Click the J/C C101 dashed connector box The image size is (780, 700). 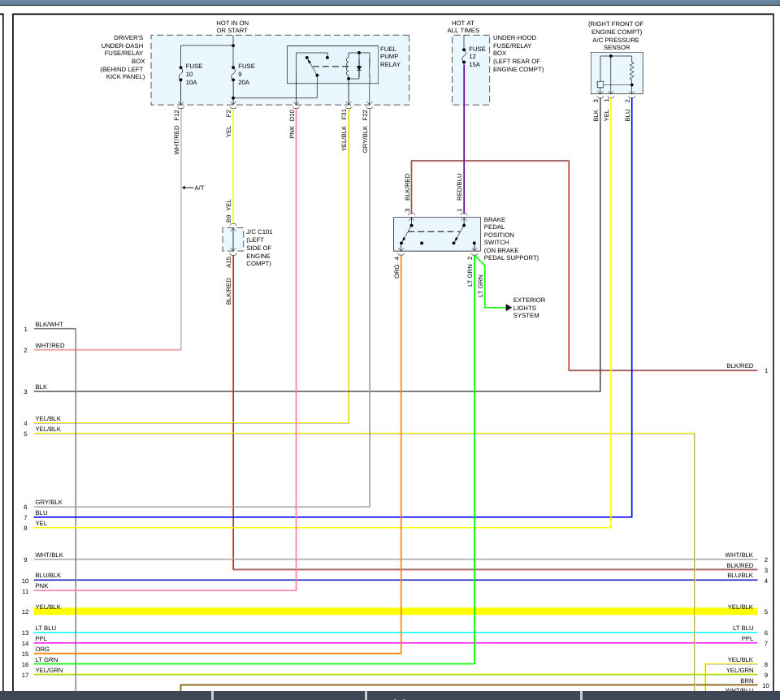tap(233, 240)
